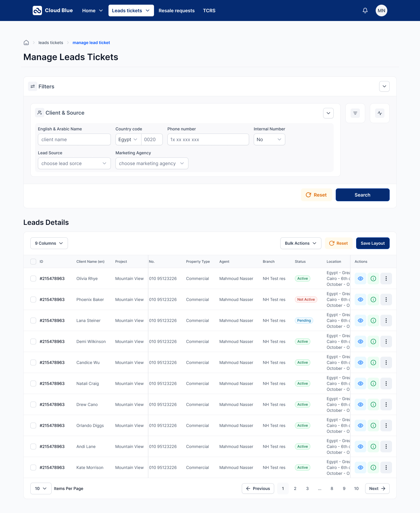420x513 pixels.
Task: View eye icon for Kate Morrison
Action: 360,468
